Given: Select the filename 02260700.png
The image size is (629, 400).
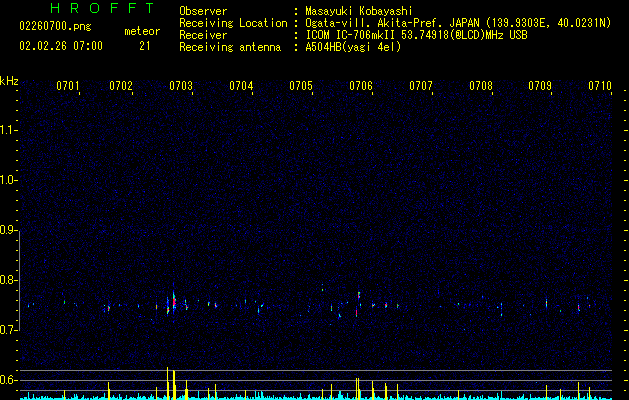Looking at the screenshot, I should click(55, 27).
